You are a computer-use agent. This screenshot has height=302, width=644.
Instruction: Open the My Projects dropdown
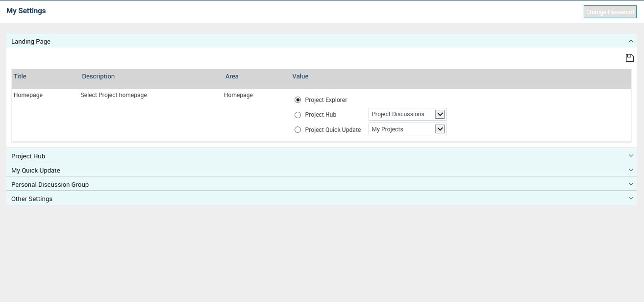407,129
